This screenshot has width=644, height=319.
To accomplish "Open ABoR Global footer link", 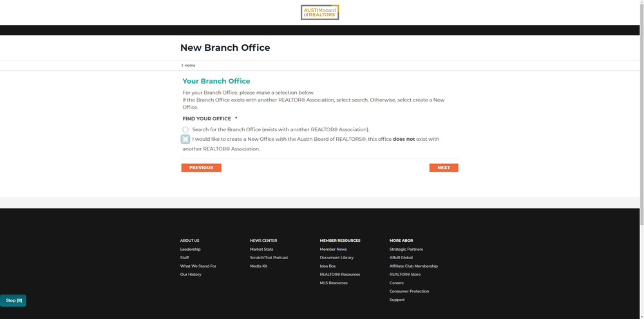I will point(401,257).
